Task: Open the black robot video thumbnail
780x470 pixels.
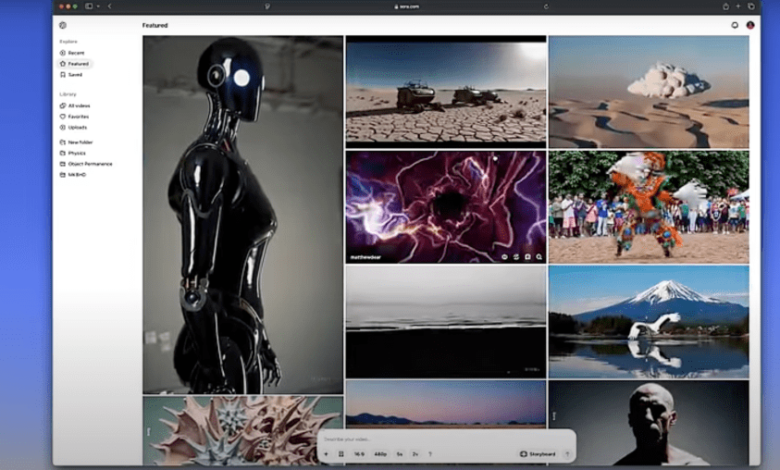Action: click(x=243, y=215)
